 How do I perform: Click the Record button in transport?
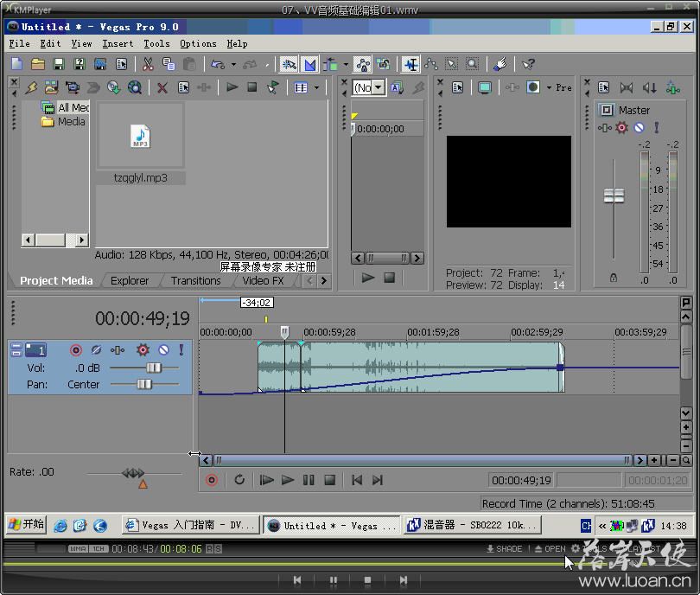pos(212,480)
